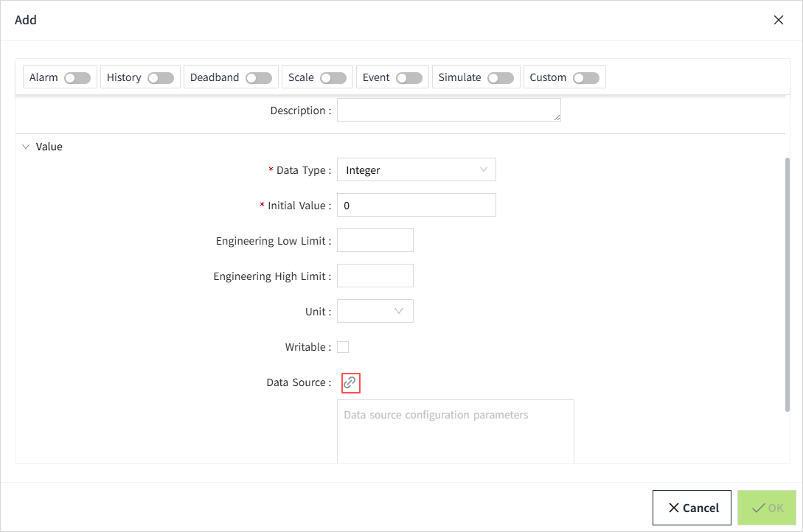
Task: Click the Writable label
Action: coord(307,347)
